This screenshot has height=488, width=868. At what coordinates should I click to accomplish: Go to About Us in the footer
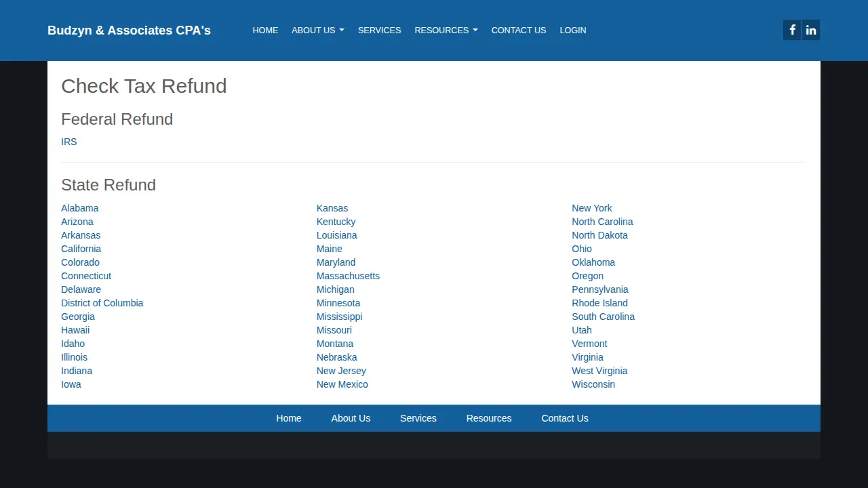(x=351, y=418)
